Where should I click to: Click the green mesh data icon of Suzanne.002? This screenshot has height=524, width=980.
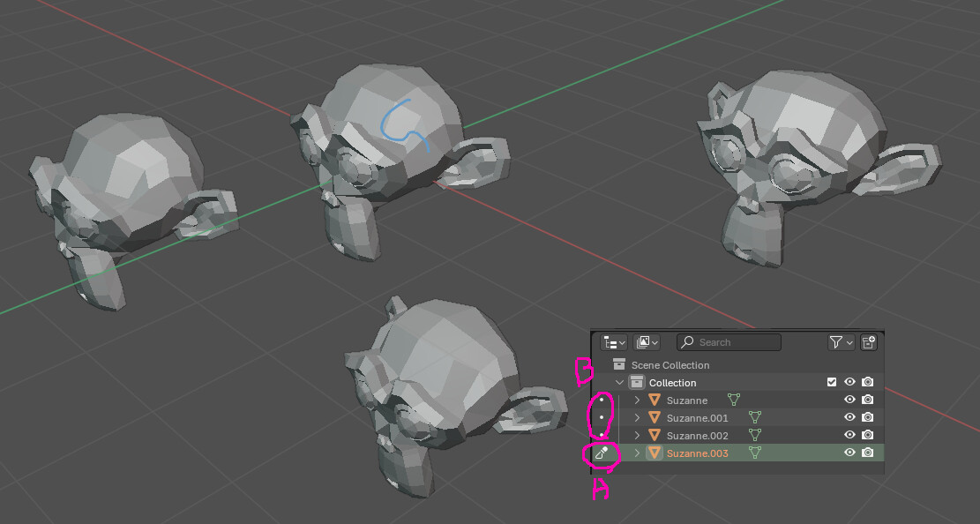click(755, 435)
